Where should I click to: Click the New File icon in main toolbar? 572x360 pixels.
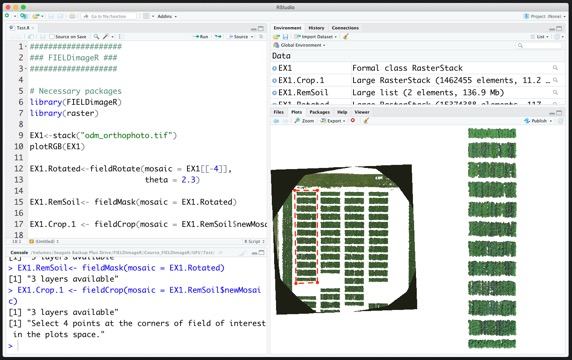[7, 16]
